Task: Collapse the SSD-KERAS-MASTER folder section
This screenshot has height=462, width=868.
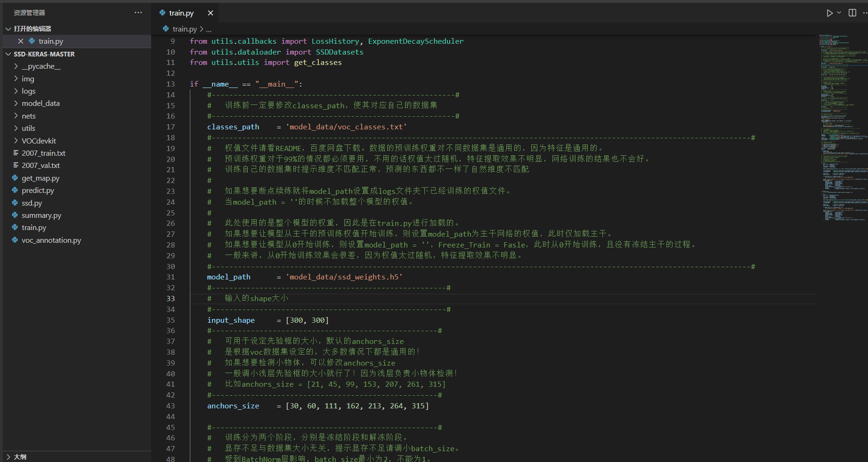Action: [8, 54]
